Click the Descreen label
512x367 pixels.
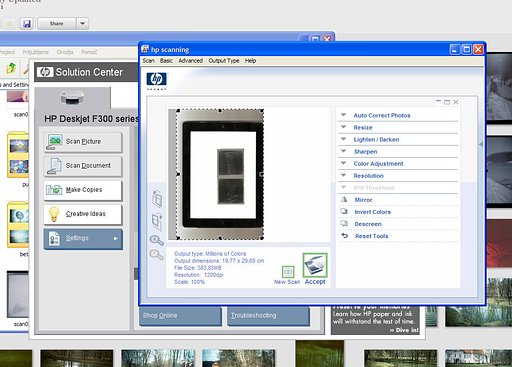click(368, 224)
